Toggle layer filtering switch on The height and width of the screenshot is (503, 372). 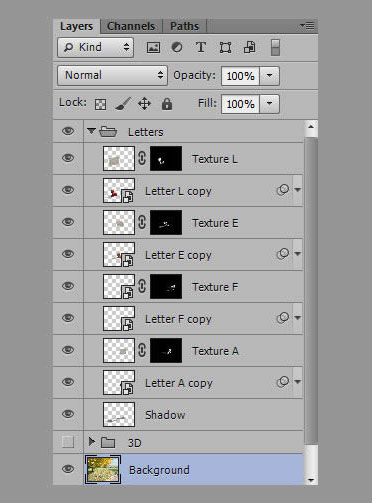pos(275,47)
